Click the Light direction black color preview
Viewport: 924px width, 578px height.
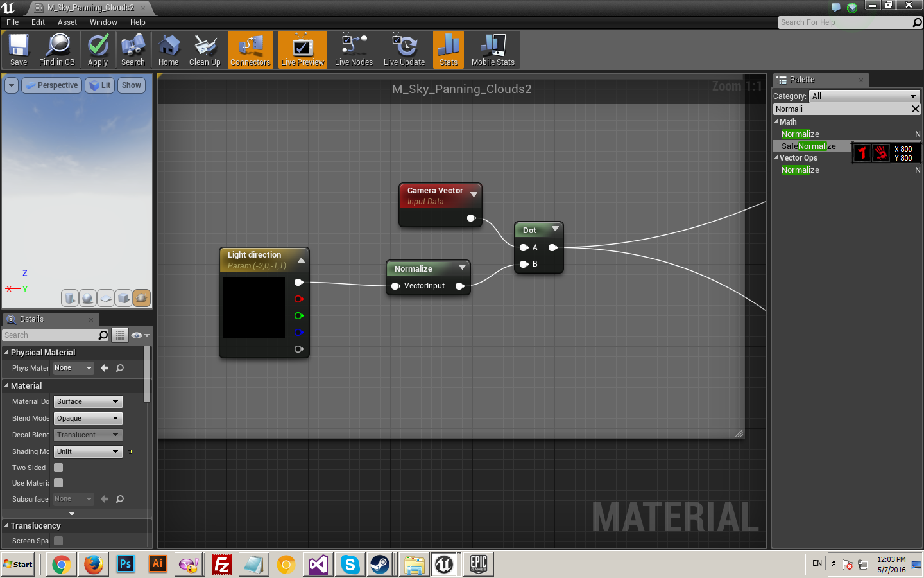coord(254,308)
